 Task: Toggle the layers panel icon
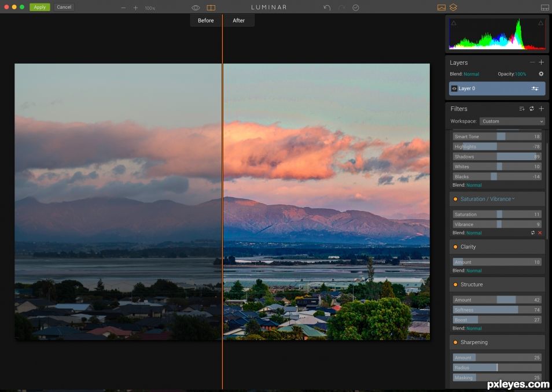(x=453, y=7)
